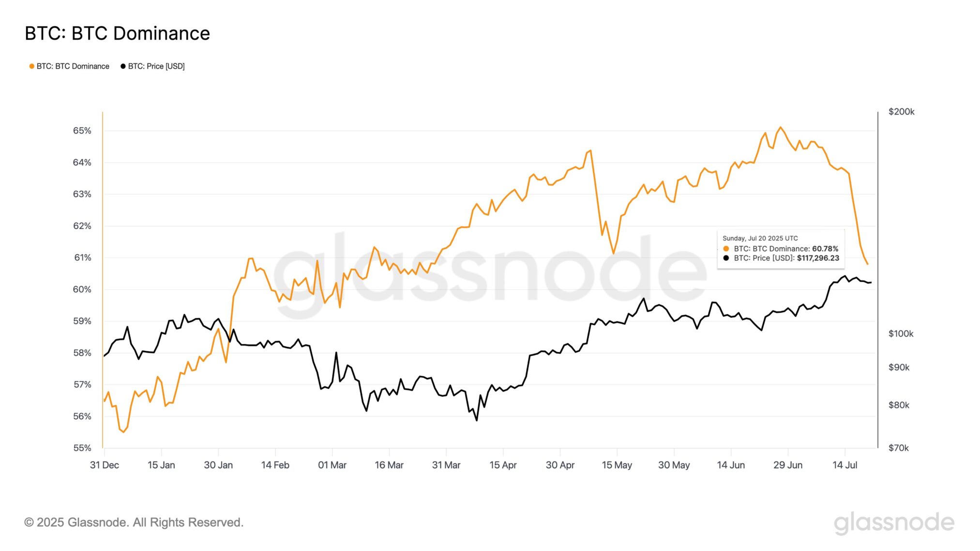Viewport: 980px width, 551px height.
Task: Click the $117,296.23 price value in tooltip
Action: click(818, 258)
